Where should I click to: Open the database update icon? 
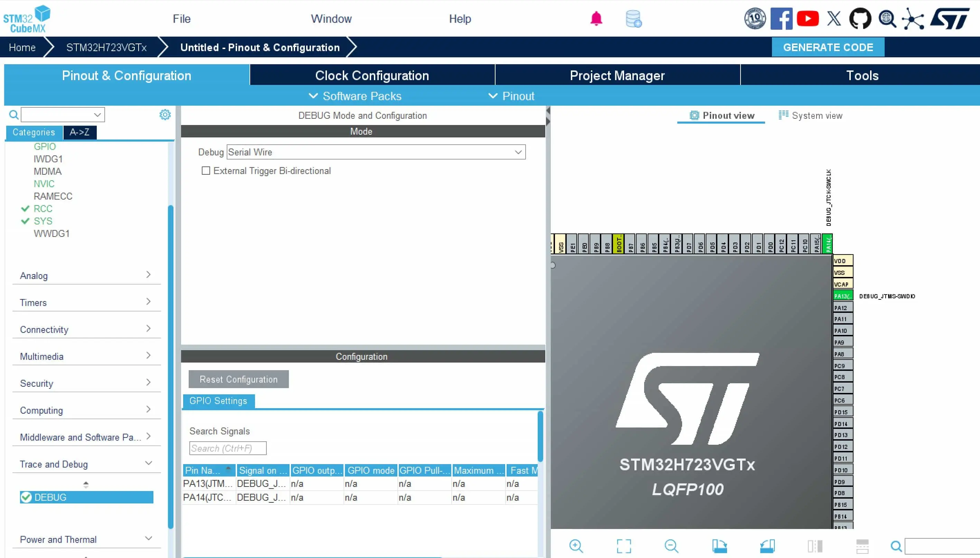coord(633,19)
